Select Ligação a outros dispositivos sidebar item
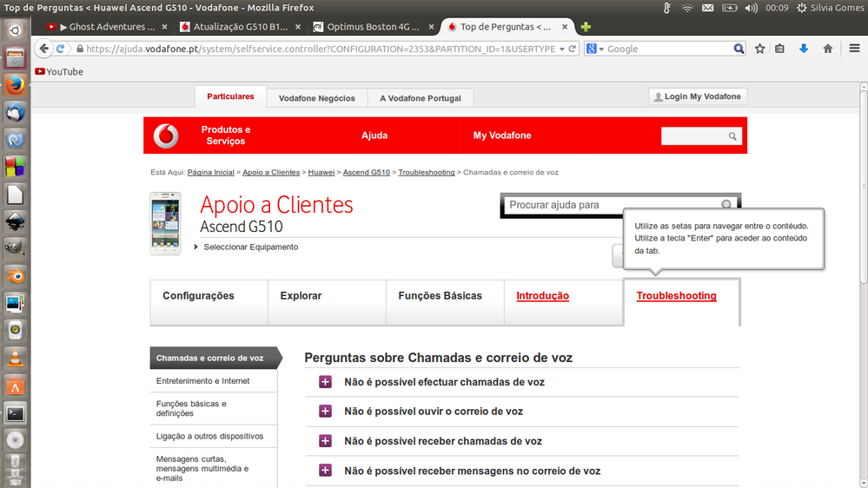 click(213, 436)
